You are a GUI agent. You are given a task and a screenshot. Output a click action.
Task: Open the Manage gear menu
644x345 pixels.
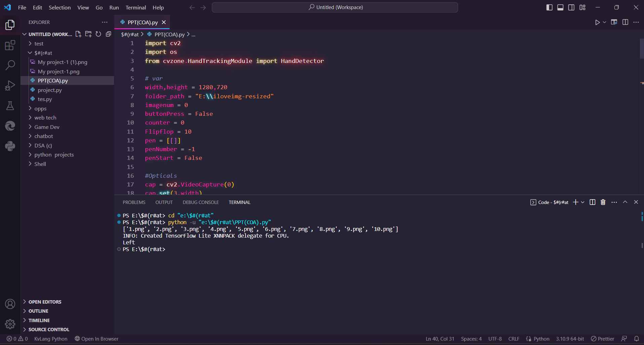pyautogui.click(x=10, y=324)
